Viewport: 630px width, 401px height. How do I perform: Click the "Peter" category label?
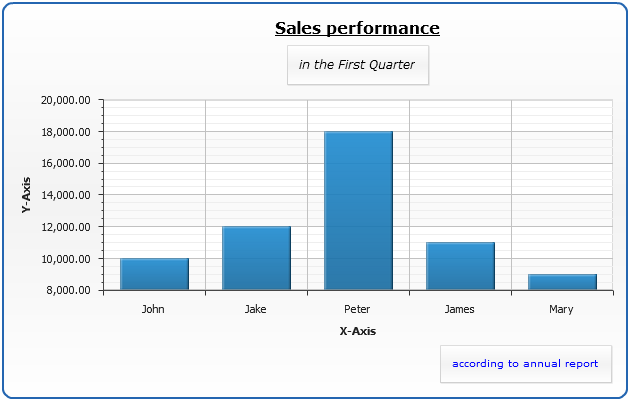[358, 310]
